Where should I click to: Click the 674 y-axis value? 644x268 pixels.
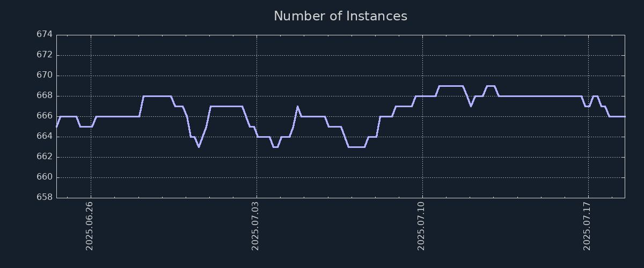pyautogui.click(x=45, y=34)
